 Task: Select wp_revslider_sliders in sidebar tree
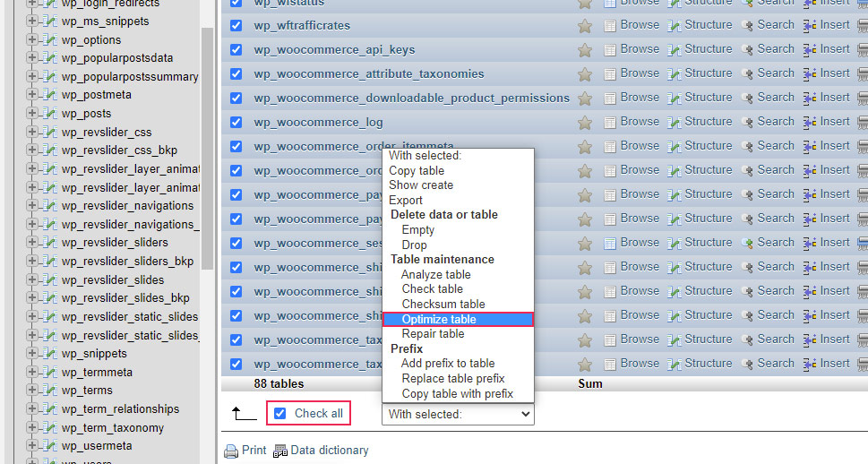pos(115,243)
